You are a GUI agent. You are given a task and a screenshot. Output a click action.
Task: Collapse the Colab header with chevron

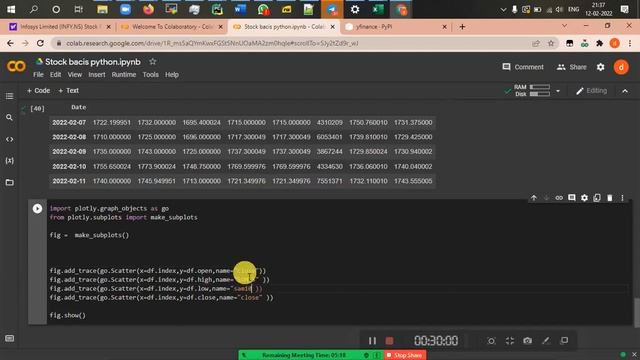click(x=625, y=91)
